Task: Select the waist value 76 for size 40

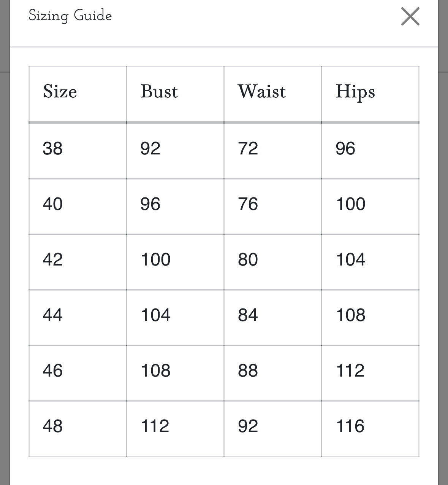Action: click(248, 204)
